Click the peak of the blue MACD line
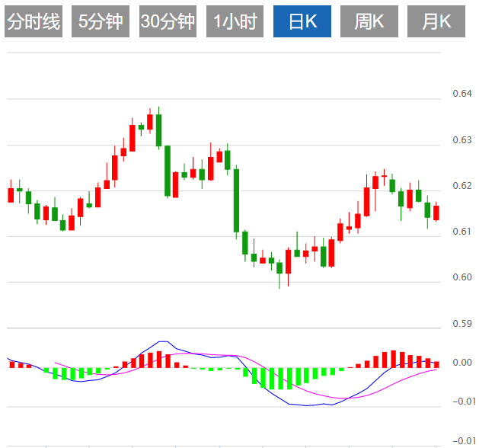 click(162, 342)
